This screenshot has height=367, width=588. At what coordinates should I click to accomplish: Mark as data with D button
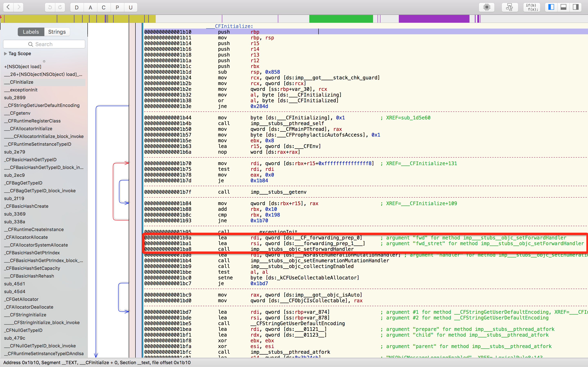click(77, 7)
